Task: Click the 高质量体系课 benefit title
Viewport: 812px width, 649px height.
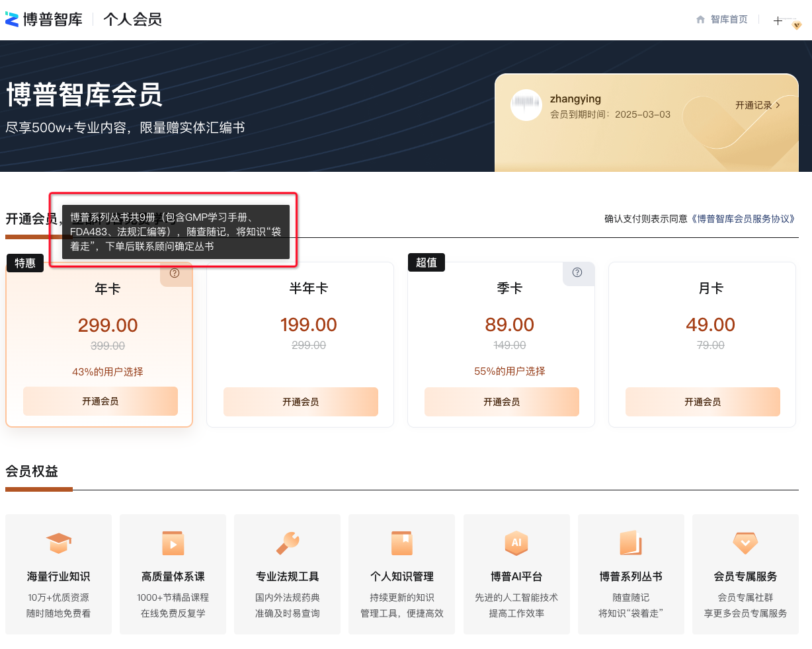Action: [x=173, y=576]
